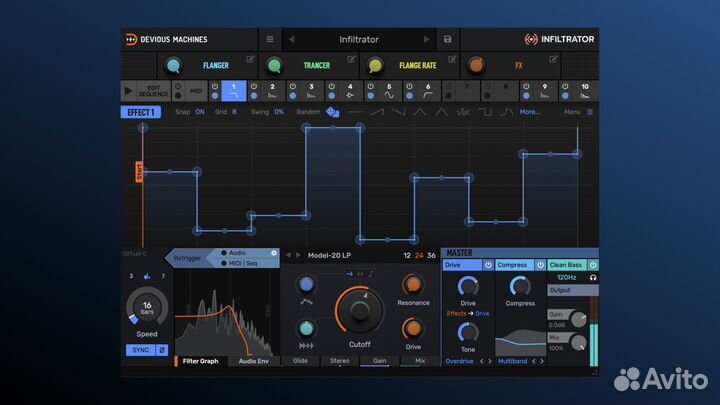720x405 pixels.
Task: Select effect slot 2 tab
Action: (x=272, y=91)
